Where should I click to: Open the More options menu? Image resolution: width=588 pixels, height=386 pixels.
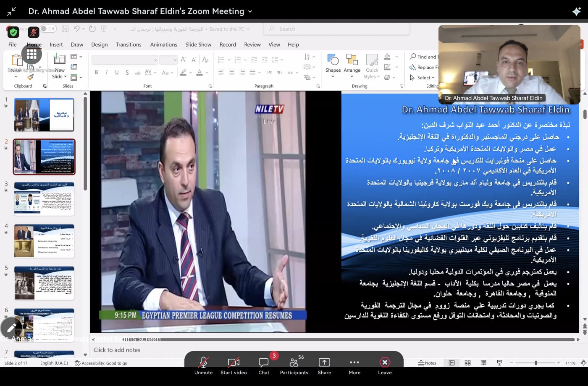pos(354,363)
